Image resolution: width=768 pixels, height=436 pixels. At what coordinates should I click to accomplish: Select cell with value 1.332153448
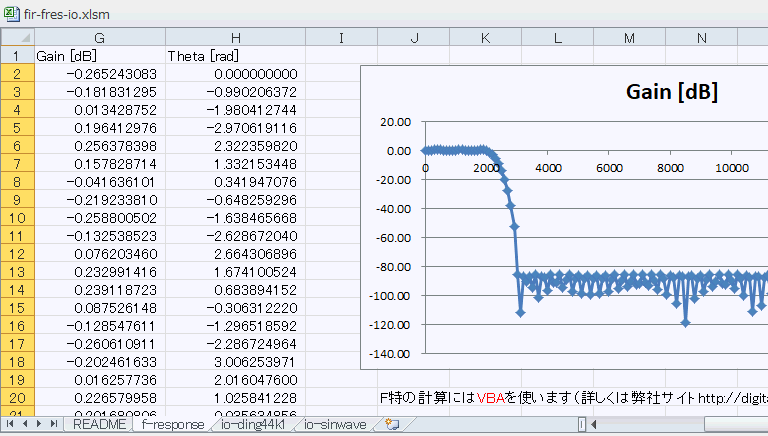pyautogui.click(x=236, y=164)
